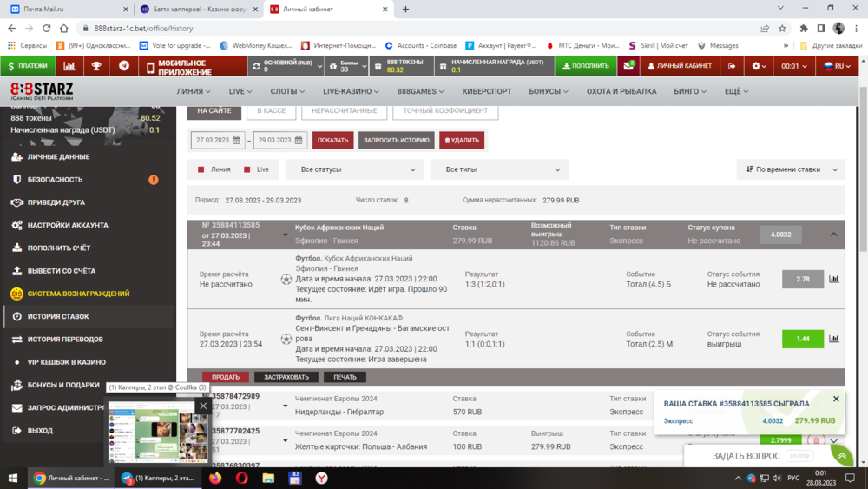868x489 pixels.
Task: Open the Все статусы dropdown
Action: click(354, 169)
